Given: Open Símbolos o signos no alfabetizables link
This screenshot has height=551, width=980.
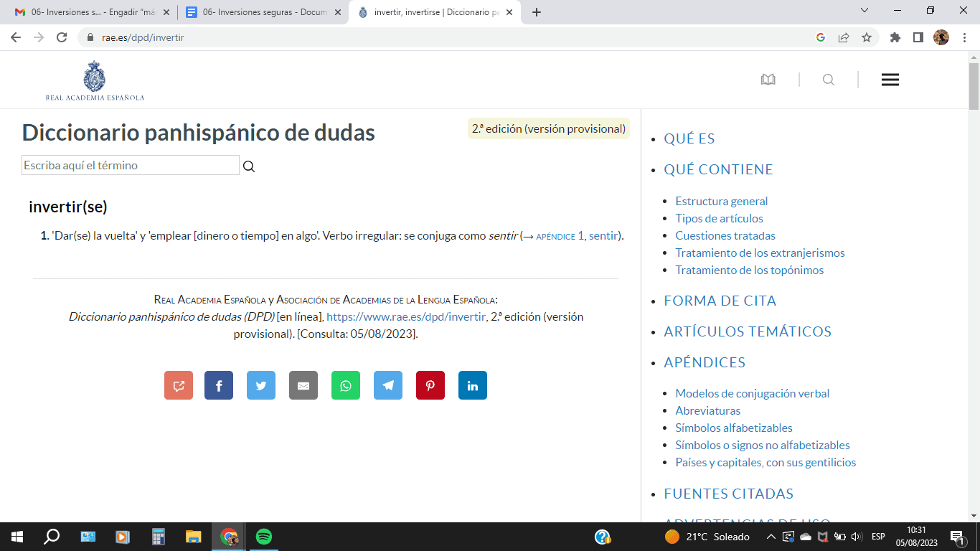Looking at the screenshot, I should (763, 445).
